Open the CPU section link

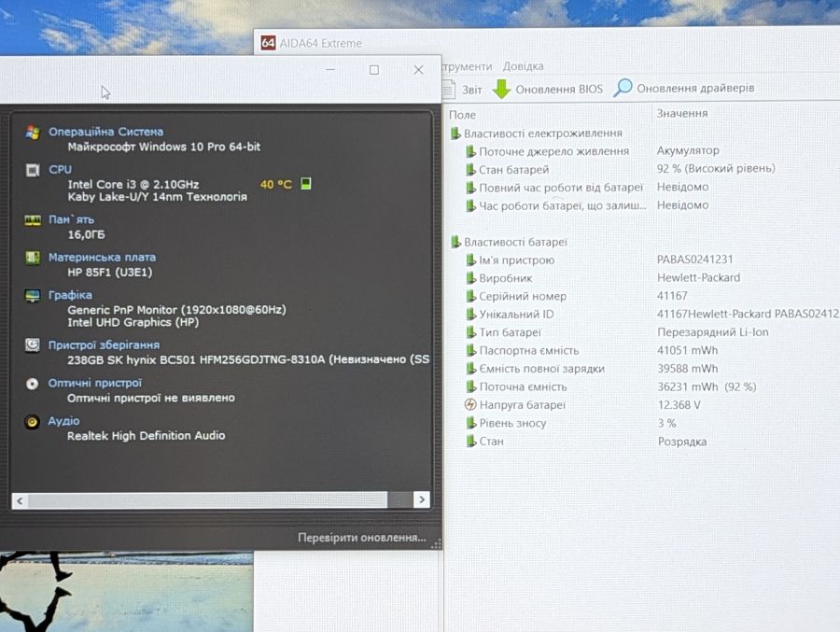coord(60,170)
